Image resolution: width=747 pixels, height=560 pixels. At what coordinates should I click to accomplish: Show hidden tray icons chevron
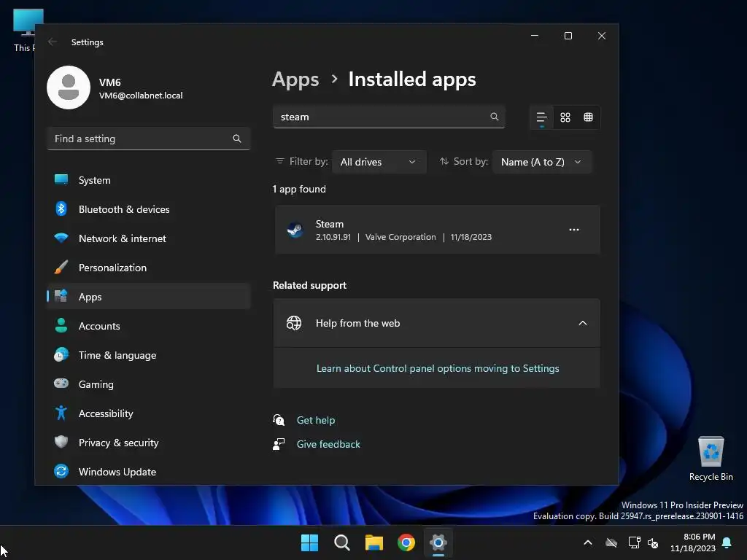[588, 542]
